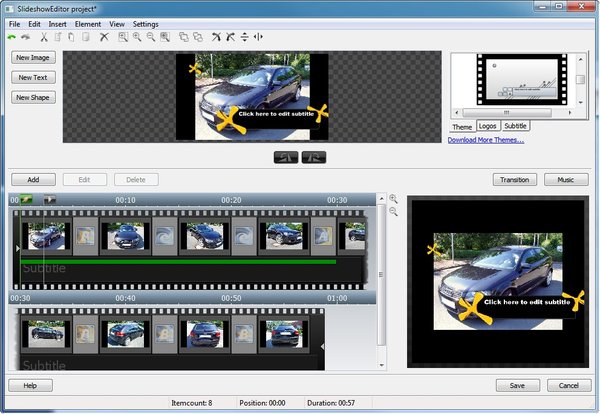This screenshot has height=414, width=600.
Task: Zoom out the timeline with magnifier minus
Action: [393, 212]
